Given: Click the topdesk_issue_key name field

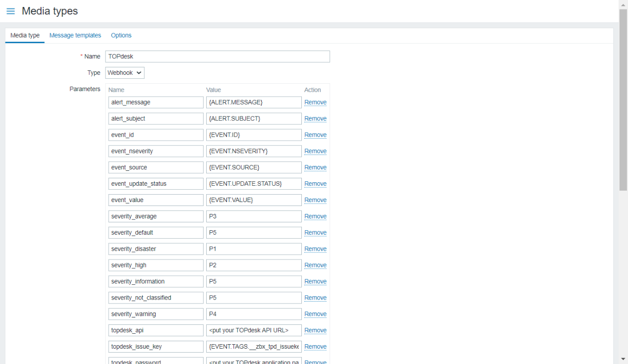Looking at the screenshot, I should 156,347.
